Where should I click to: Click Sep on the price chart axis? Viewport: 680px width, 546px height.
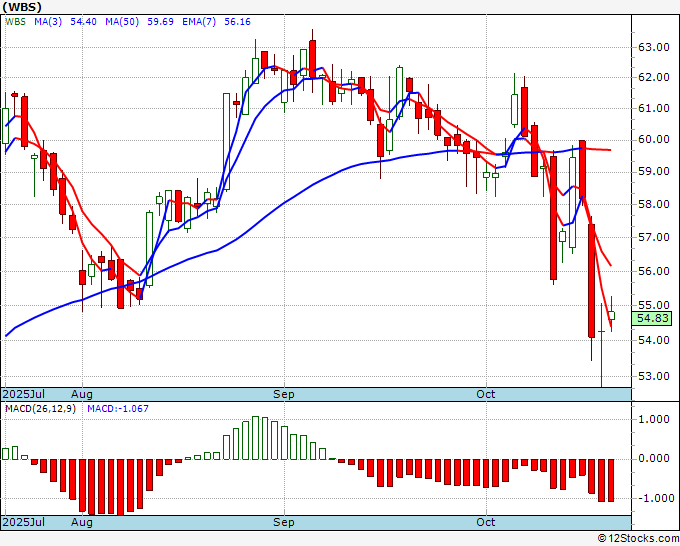coord(284,394)
